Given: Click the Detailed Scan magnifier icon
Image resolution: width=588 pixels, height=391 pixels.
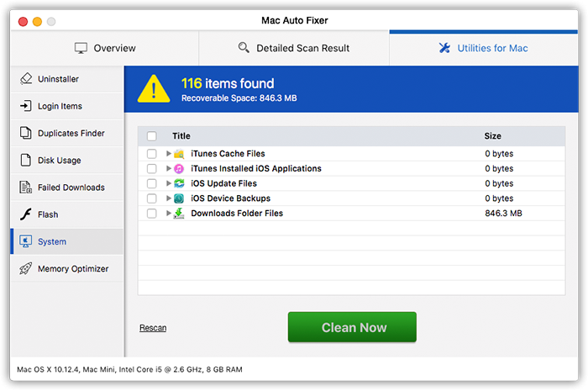Looking at the screenshot, I should click(244, 48).
